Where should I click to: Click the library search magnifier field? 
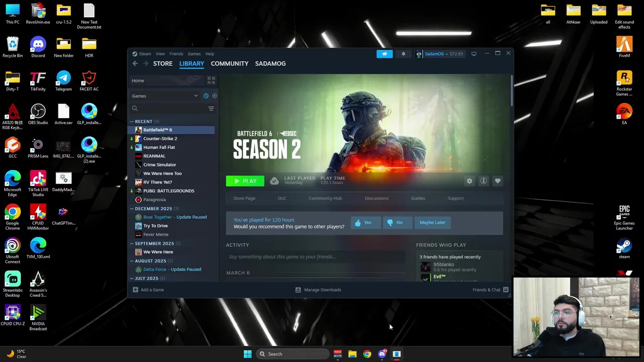click(x=169, y=109)
